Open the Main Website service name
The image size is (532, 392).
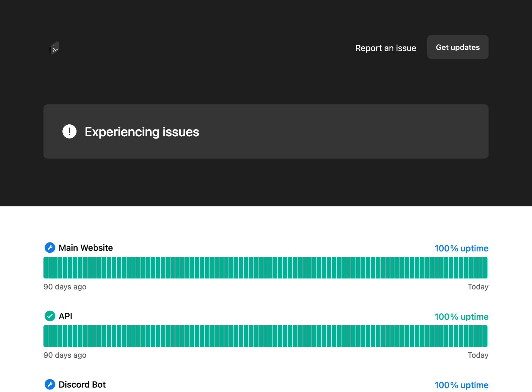(x=86, y=248)
